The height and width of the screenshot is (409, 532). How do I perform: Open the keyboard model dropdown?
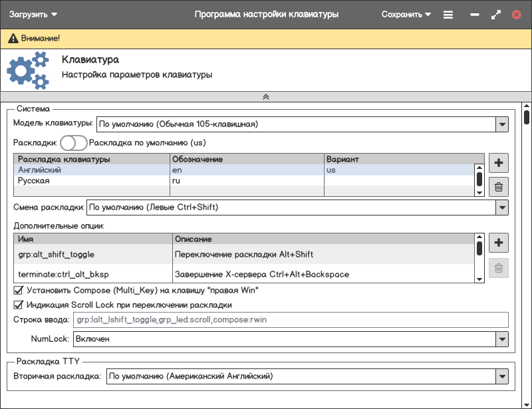(x=501, y=124)
